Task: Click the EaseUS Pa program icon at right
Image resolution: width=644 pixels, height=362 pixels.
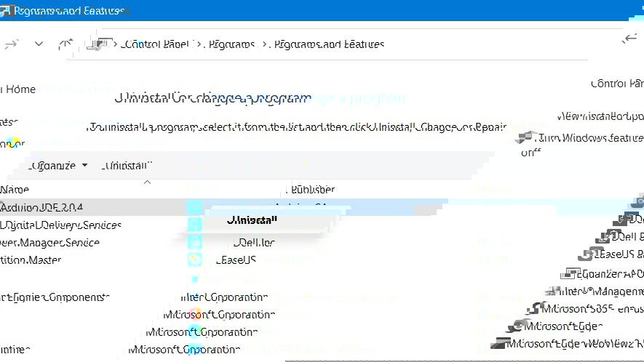Action: 591,254
